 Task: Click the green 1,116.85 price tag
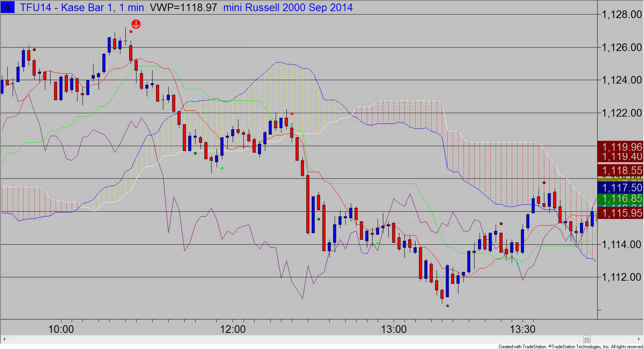pos(621,198)
